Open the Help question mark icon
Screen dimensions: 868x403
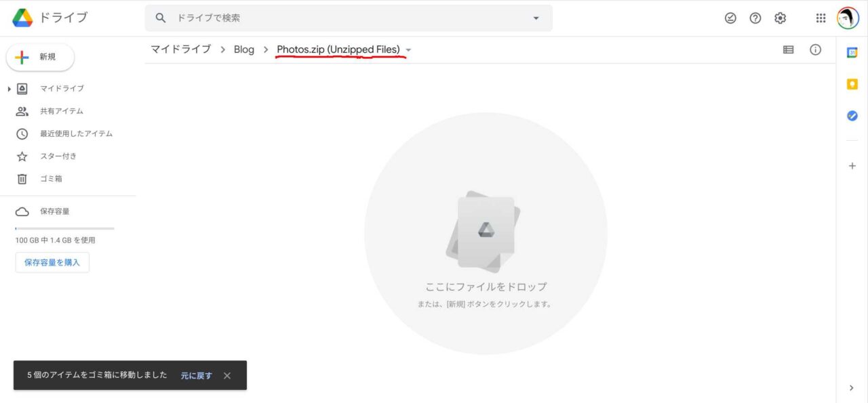pos(755,18)
